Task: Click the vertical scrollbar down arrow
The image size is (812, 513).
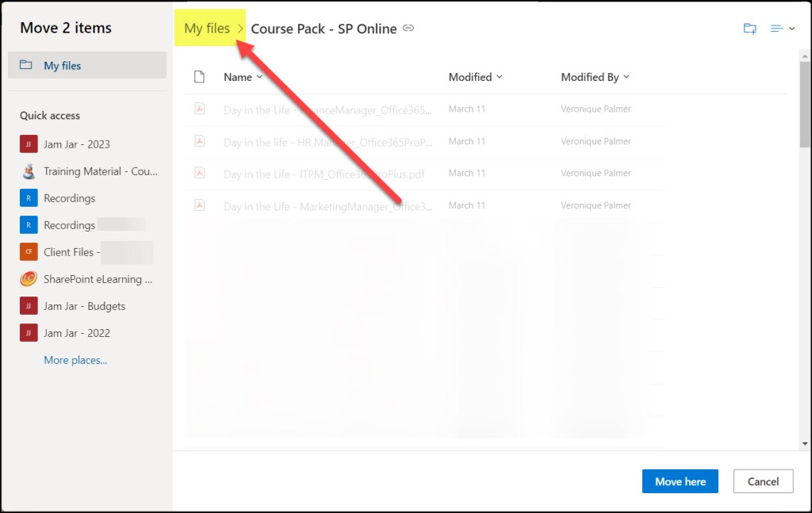Action: 805,443
